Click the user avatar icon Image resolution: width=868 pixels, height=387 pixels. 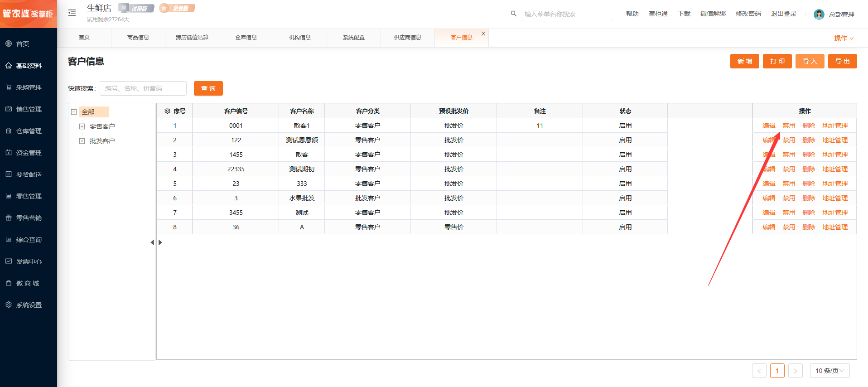[819, 14]
